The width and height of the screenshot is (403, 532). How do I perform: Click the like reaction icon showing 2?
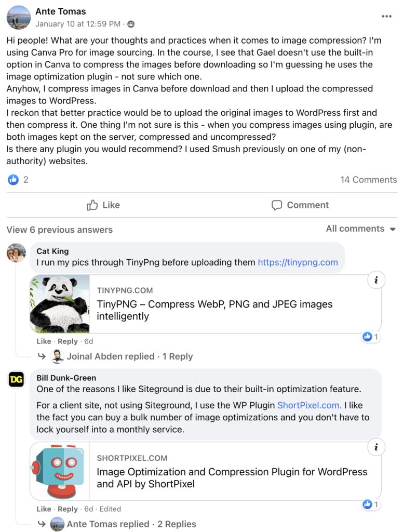[x=13, y=179]
